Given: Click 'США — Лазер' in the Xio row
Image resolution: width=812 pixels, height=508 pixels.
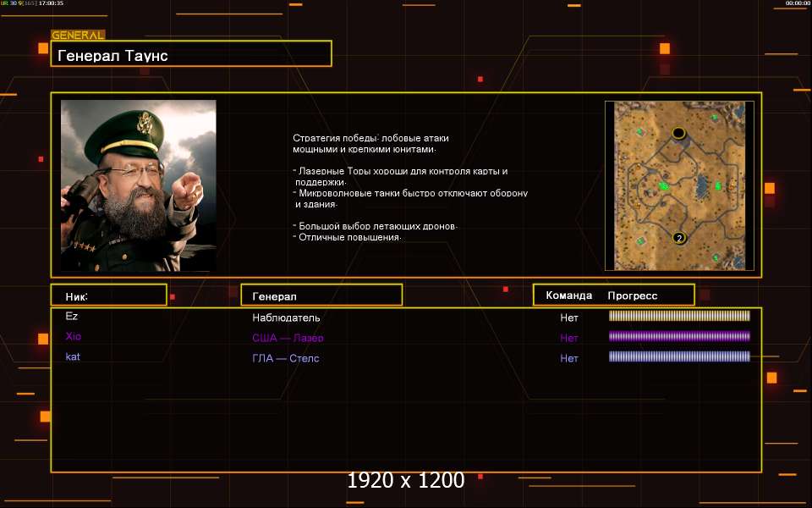Looking at the screenshot, I should pyautogui.click(x=288, y=338).
